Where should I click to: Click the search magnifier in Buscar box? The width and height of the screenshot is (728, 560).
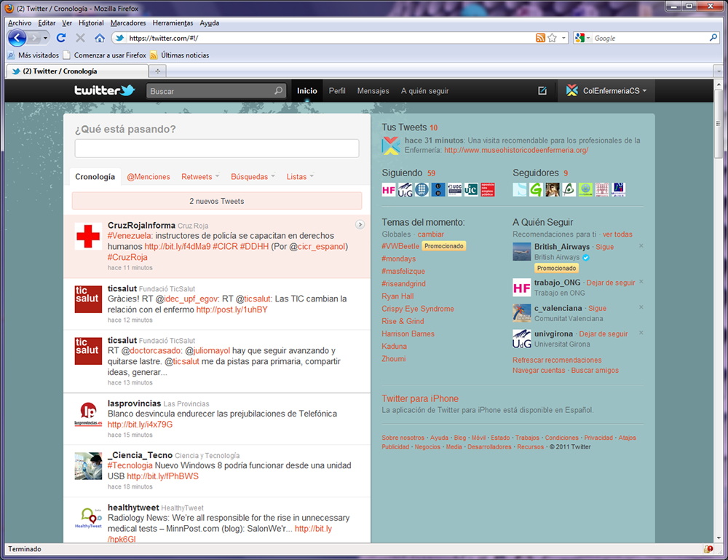point(278,92)
